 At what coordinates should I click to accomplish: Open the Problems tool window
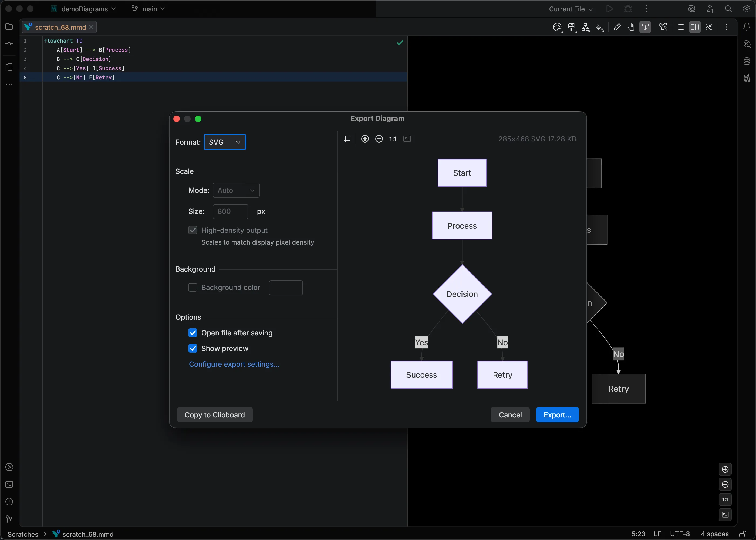9,502
